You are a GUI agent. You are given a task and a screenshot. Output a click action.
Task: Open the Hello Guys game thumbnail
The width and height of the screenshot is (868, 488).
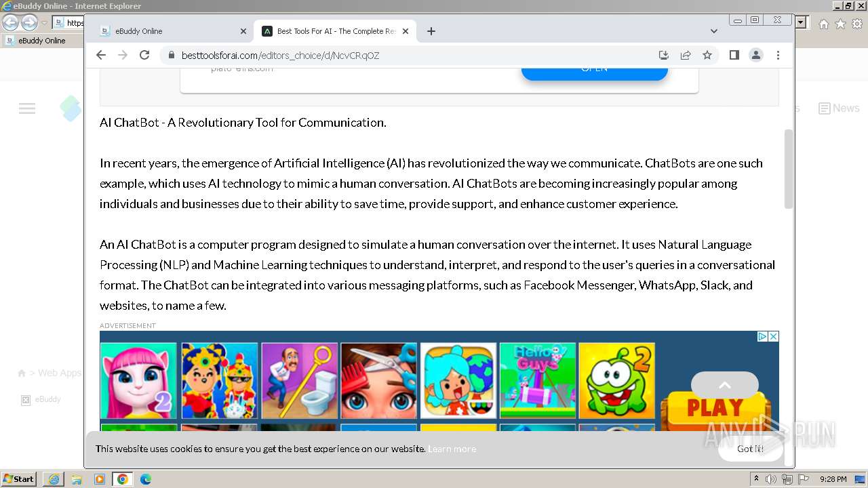[538, 380]
